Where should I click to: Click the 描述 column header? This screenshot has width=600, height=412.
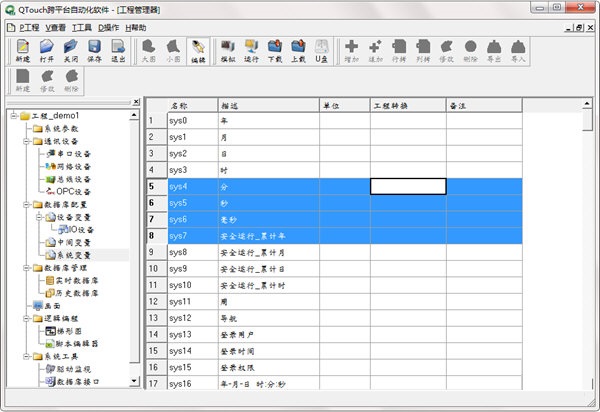tap(267, 104)
